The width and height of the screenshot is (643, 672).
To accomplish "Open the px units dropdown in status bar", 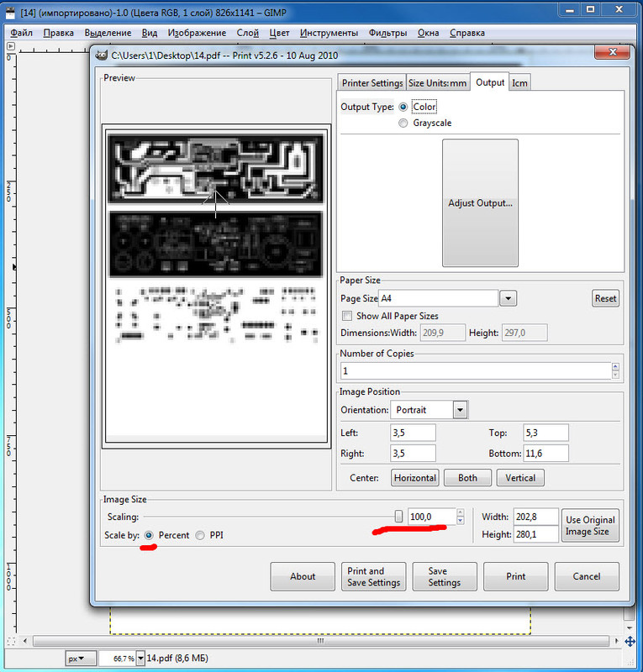I will pos(80,659).
